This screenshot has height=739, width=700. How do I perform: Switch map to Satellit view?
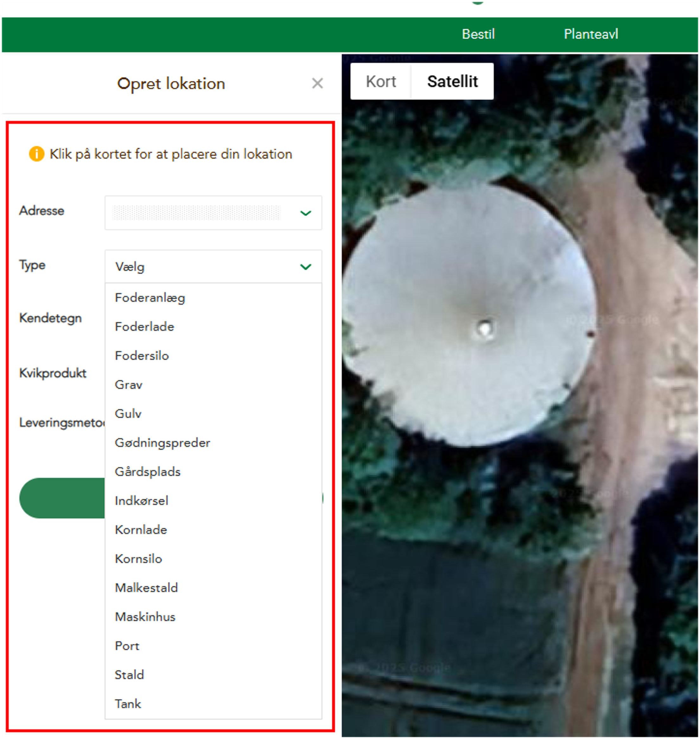[452, 81]
